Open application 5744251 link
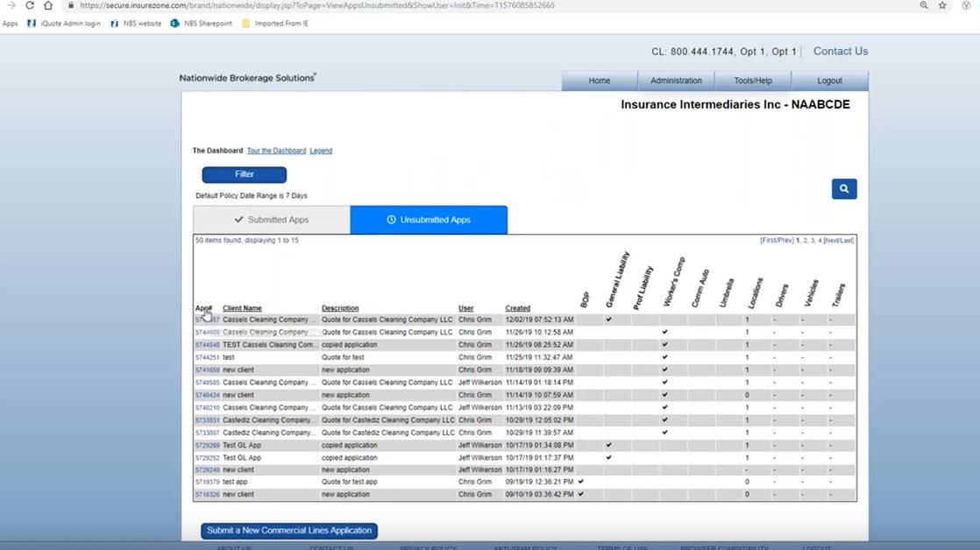 tap(207, 357)
